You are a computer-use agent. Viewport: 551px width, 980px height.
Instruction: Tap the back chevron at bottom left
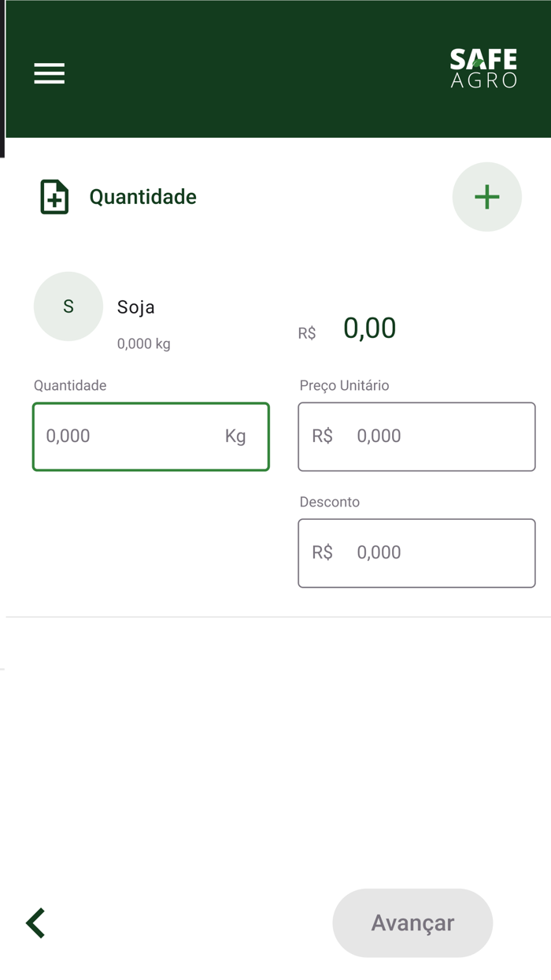click(34, 922)
